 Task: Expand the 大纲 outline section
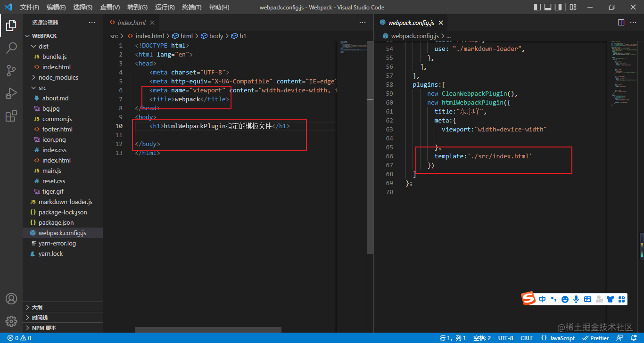click(x=63, y=307)
